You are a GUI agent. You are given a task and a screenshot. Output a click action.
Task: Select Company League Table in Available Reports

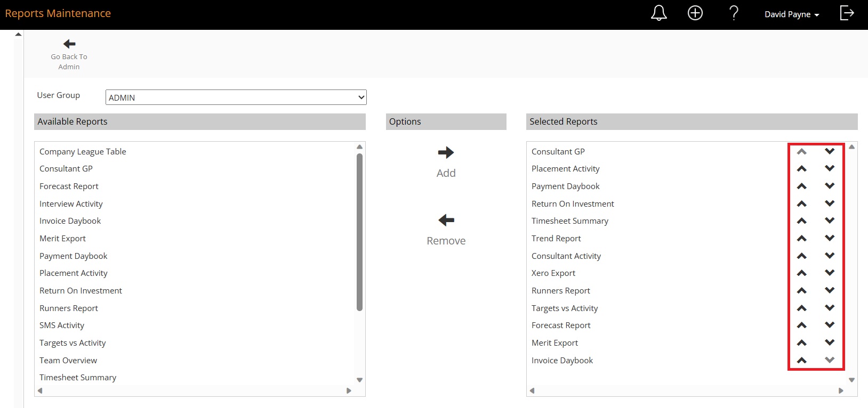pos(83,152)
